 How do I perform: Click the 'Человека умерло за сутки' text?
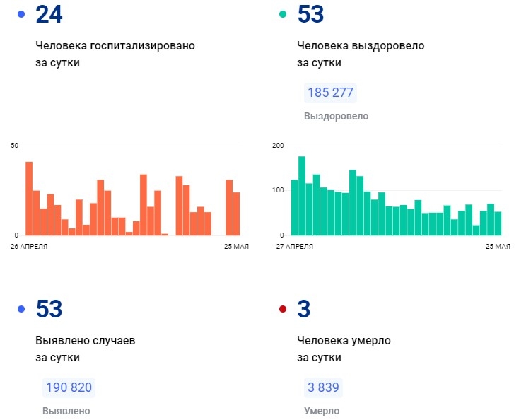[344, 349]
